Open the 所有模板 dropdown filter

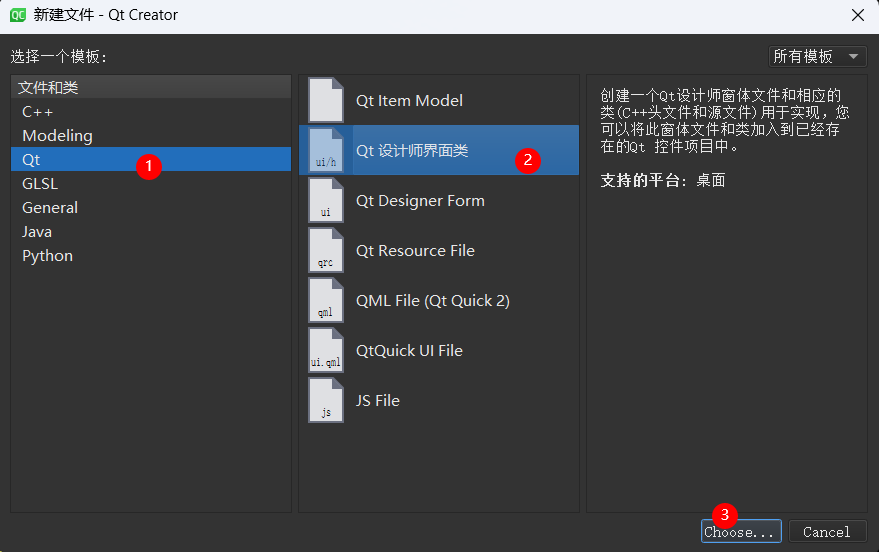pos(817,57)
